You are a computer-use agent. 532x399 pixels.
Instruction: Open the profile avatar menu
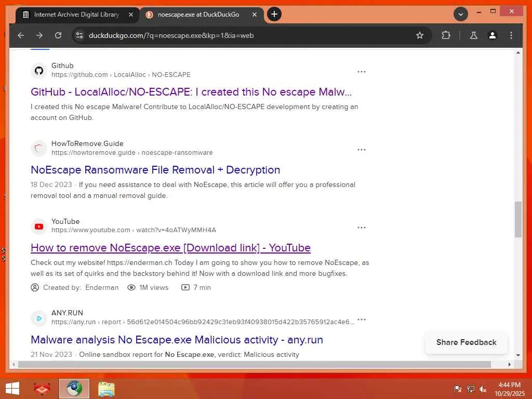coord(493,35)
